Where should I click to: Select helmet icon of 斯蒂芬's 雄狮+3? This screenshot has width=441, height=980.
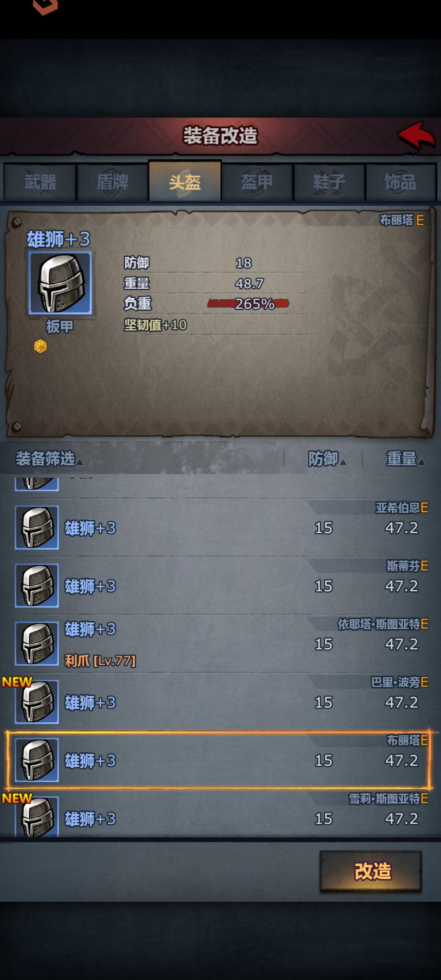(x=37, y=586)
